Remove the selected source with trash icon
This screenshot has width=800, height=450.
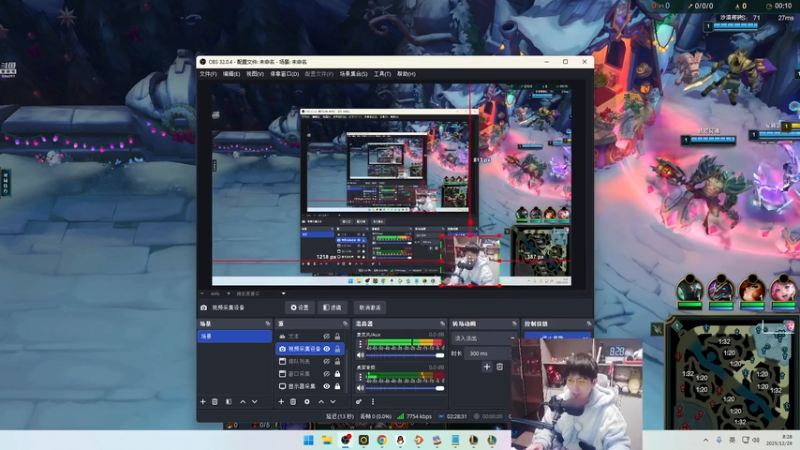293,402
